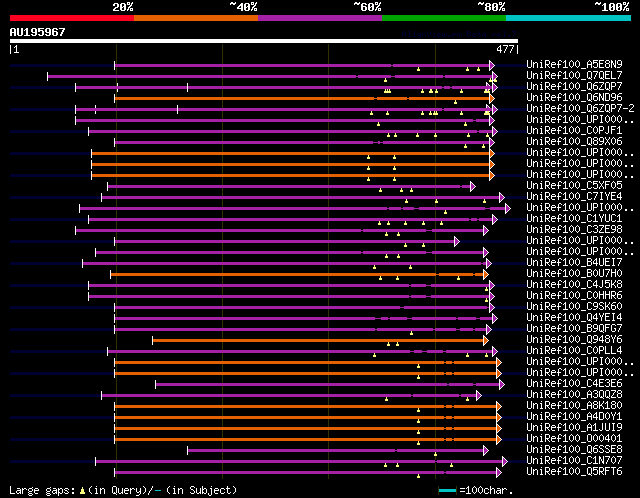Select the UniRef100_O00401 label
640x498 pixels.
click(574, 438)
